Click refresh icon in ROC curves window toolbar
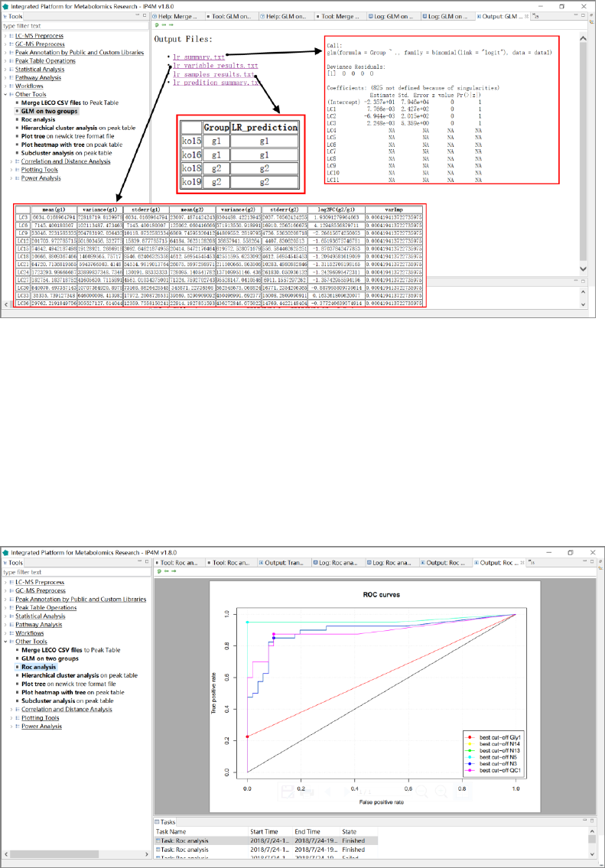This screenshot has width=605, height=868. pyautogui.click(x=159, y=571)
